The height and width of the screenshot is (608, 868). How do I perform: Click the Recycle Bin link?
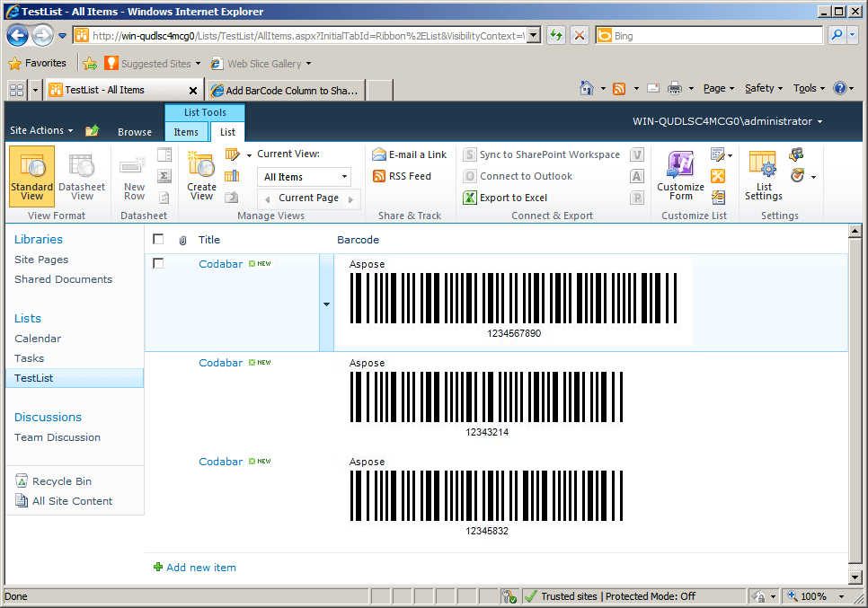(61, 481)
